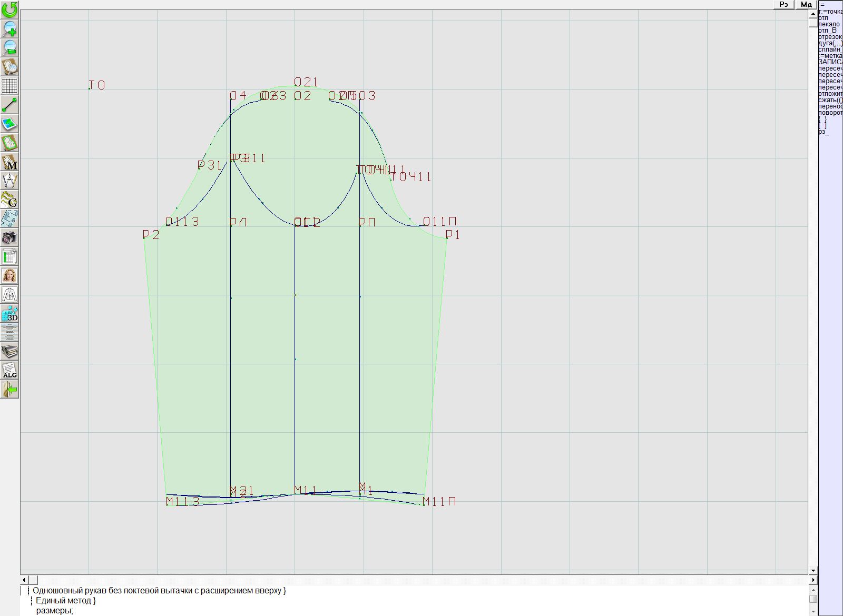Open the camera snapshot icon

point(9,237)
